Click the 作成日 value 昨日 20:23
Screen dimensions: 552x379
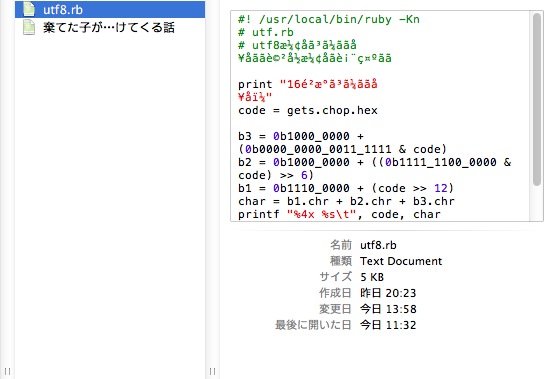[x=388, y=293]
